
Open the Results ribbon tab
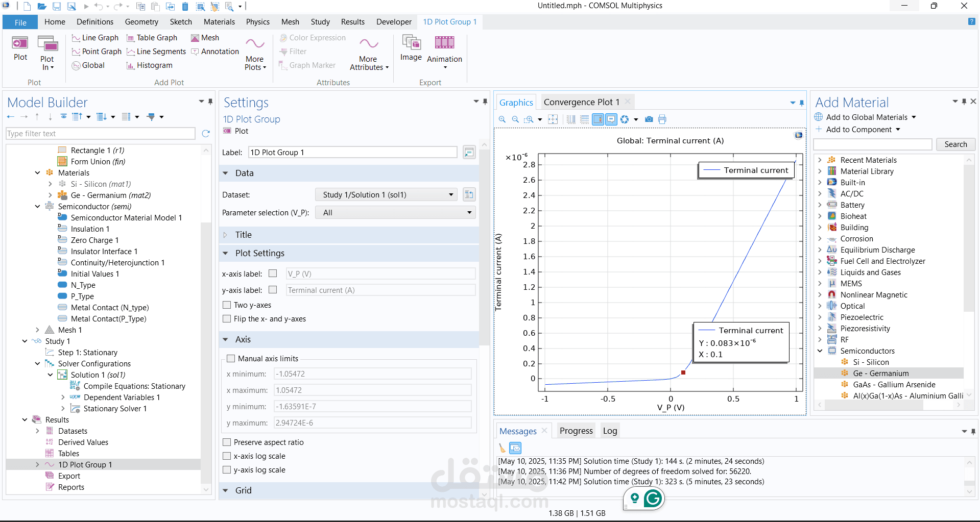point(352,22)
